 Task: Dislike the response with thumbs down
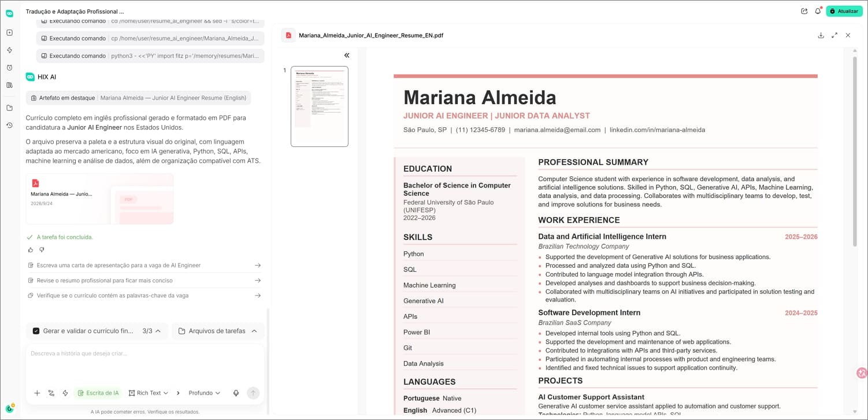pyautogui.click(x=42, y=250)
